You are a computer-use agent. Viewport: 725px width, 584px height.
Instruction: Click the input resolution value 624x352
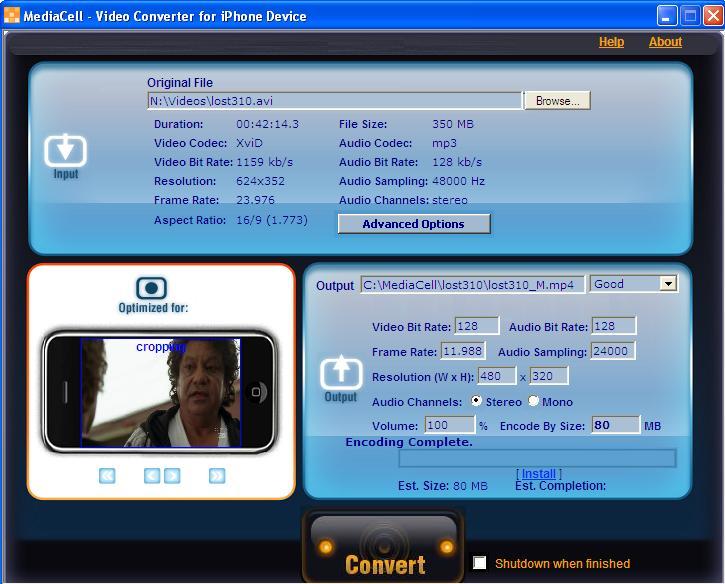pos(260,181)
